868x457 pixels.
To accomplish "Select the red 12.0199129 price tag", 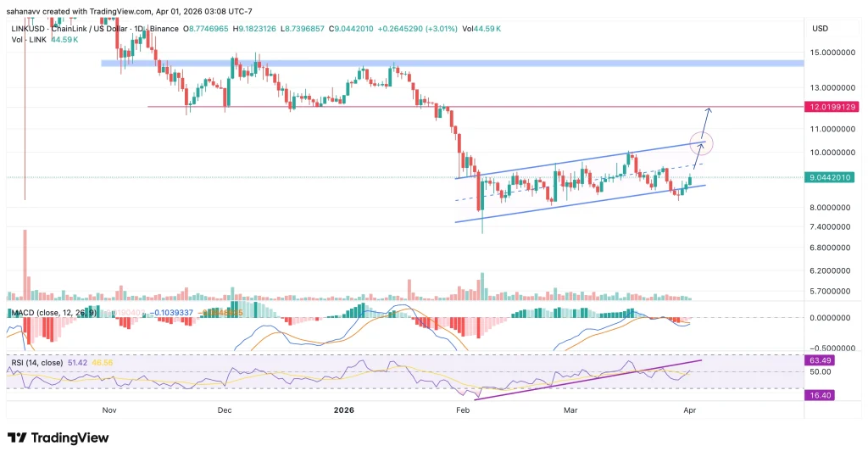I will (x=833, y=107).
